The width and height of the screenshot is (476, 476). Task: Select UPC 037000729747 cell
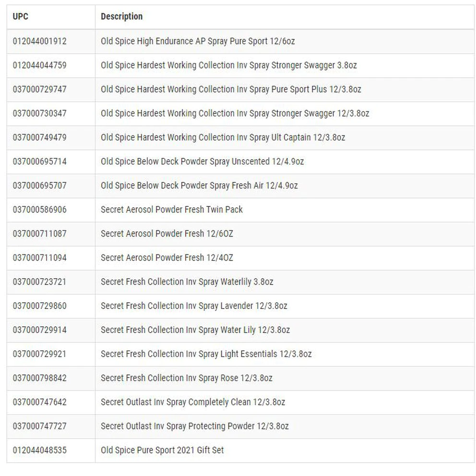click(x=39, y=89)
